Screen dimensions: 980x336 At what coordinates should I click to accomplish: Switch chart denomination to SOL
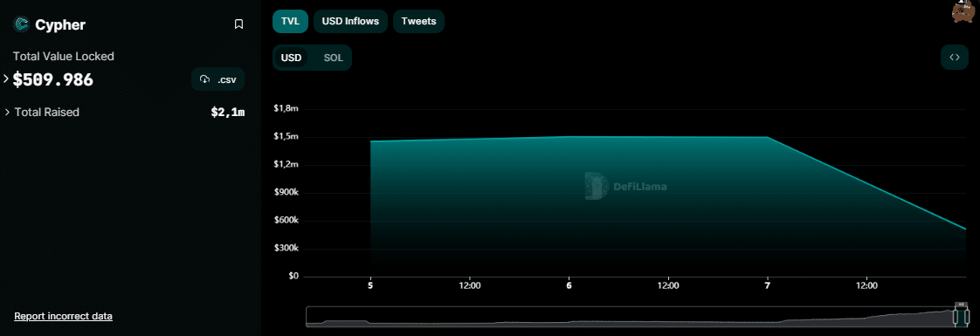click(x=333, y=58)
